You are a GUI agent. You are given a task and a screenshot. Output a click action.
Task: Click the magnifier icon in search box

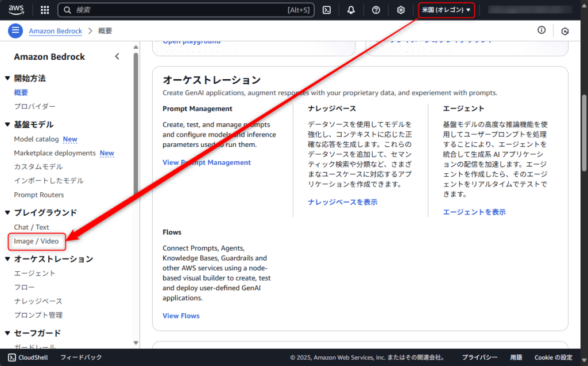point(67,10)
